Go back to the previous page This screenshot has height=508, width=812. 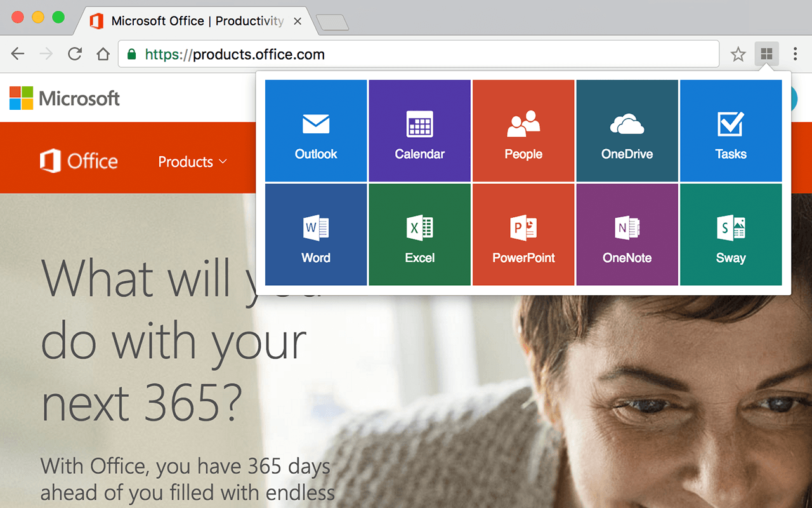click(x=18, y=54)
